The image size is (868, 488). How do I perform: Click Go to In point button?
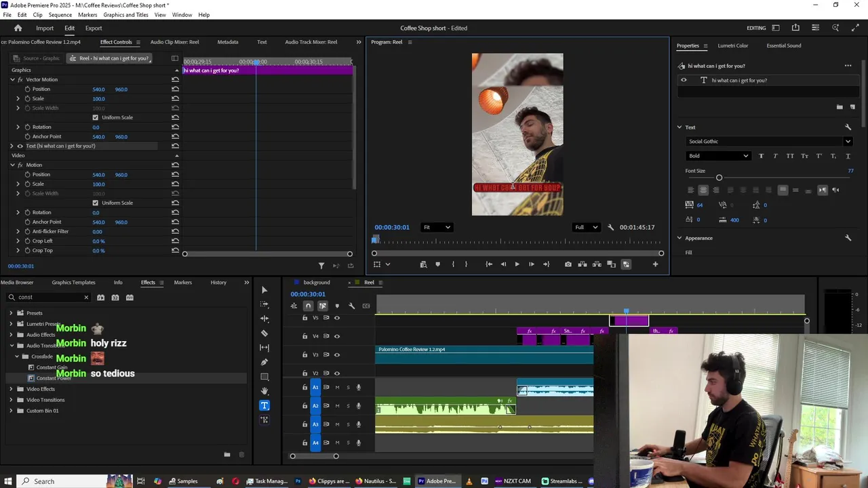[489, 264]
